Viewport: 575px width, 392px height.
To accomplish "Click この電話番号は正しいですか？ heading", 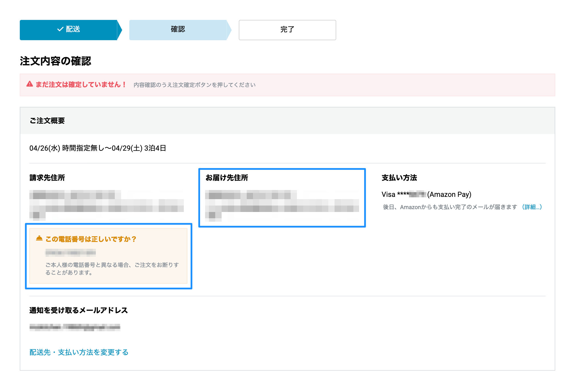I will tap(91, 239).
